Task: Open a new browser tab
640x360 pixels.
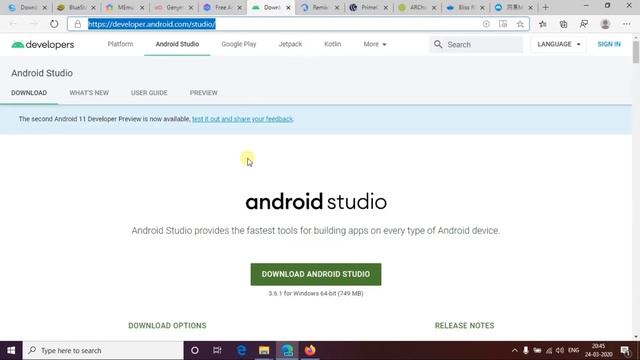Action: [545, 7]
